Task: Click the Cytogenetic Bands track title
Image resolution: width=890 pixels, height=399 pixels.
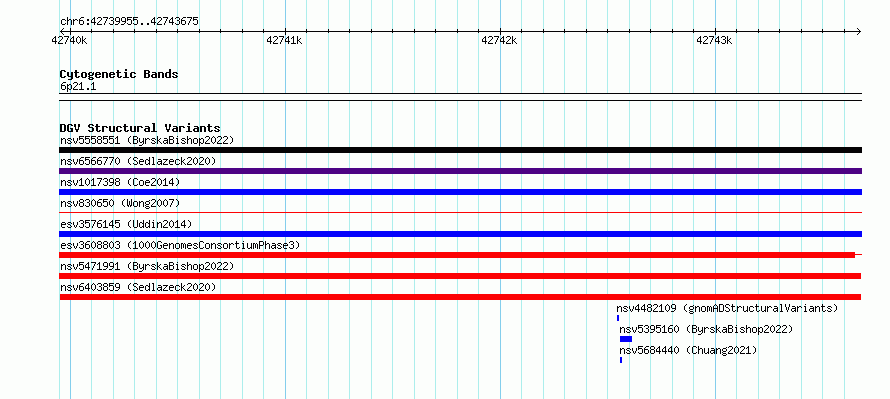Action: [x=119, y=74]
